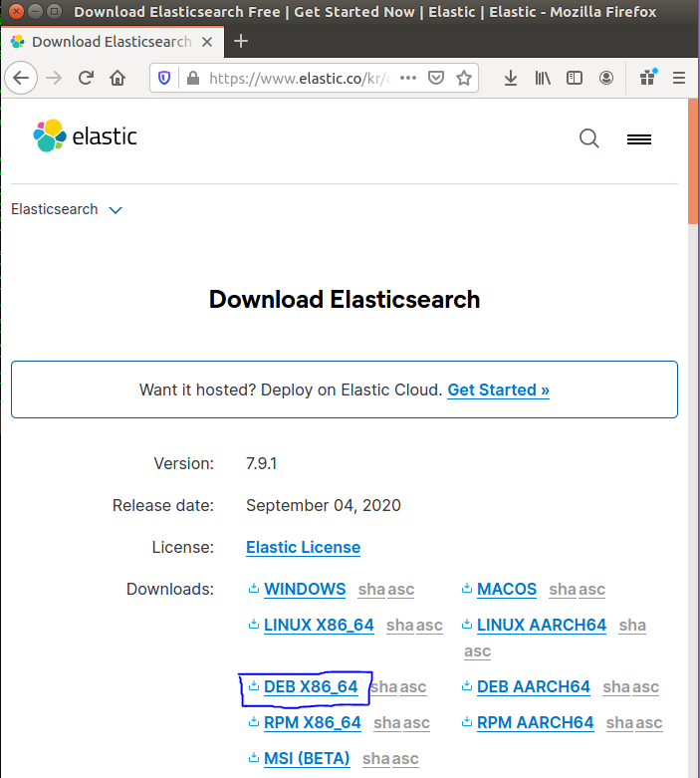Toggle the sidebar view
The image size is (700, 778).
[574, 78]
